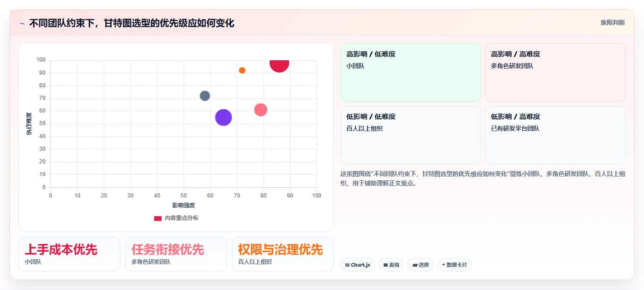Click the red legend color box
Viewport: 644px width, 290px height.
(x=158, y=218)
